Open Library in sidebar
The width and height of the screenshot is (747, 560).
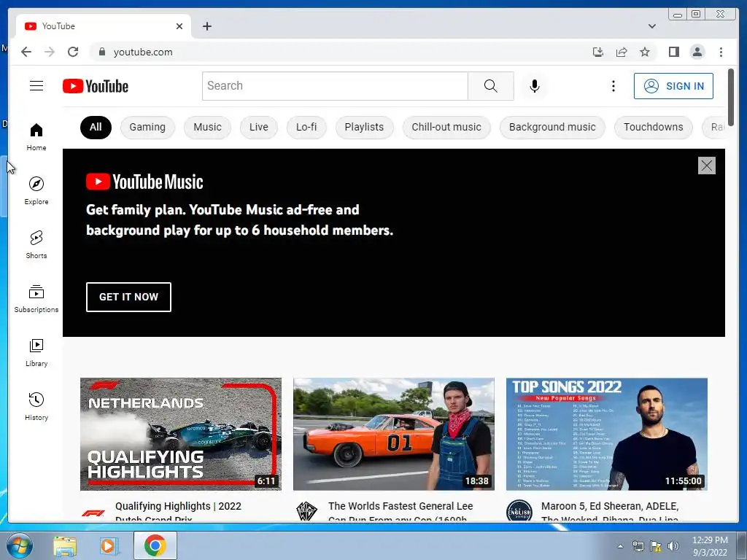[x=36, y=352]
